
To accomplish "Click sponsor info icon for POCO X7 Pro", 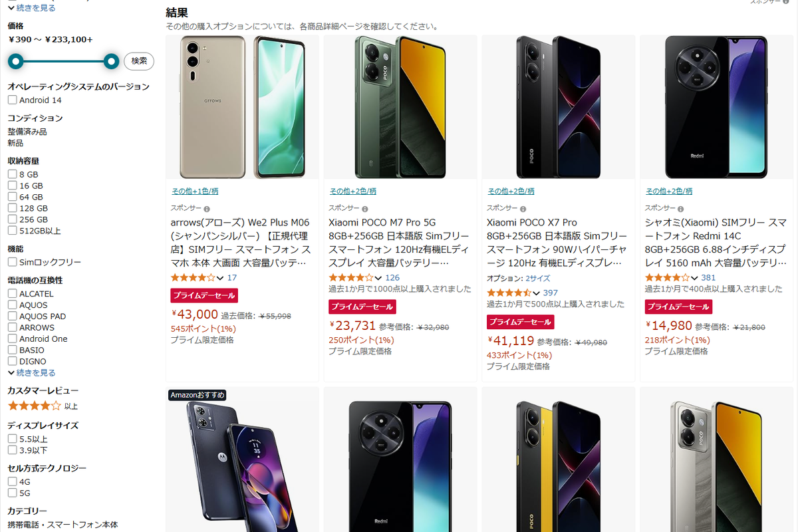I will coord(523,208).
